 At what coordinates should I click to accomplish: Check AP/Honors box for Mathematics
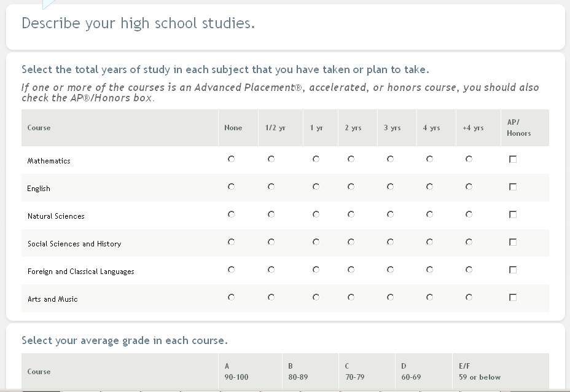513,159
